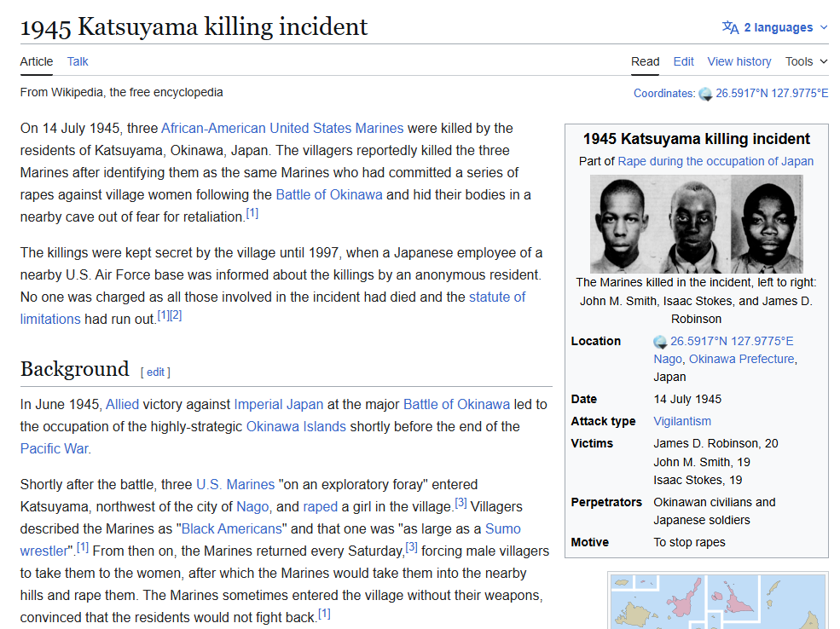
Task: Open statute of limitations link
Action: click(x=273, y=308)
